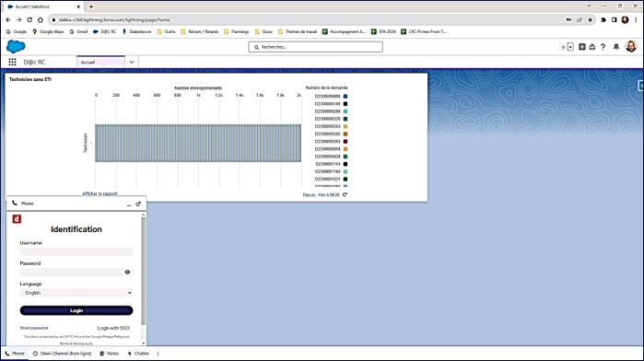644x361 pixels.
Task: Select the Accueil navigation tab
Action: (100, 62)
